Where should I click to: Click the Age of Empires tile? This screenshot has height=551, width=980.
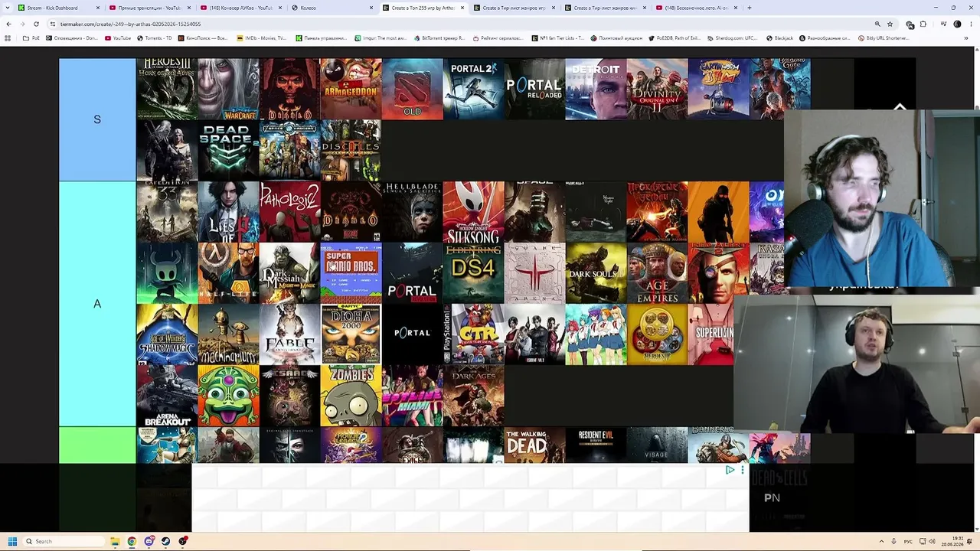(657, 273)
